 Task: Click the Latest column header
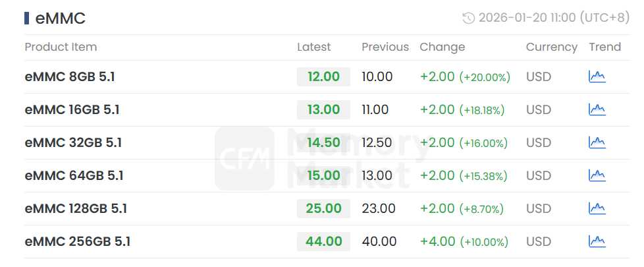point(314,47)
